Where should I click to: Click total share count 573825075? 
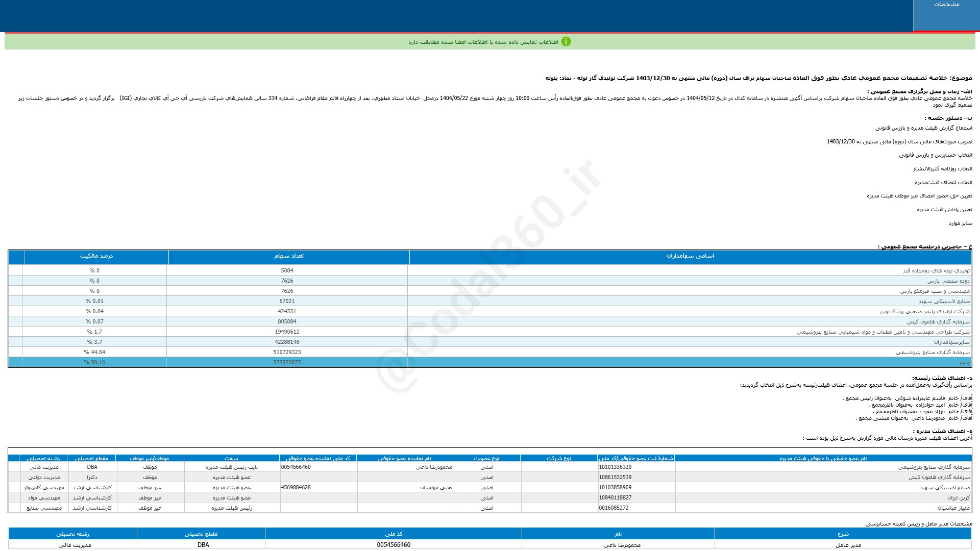287,363
